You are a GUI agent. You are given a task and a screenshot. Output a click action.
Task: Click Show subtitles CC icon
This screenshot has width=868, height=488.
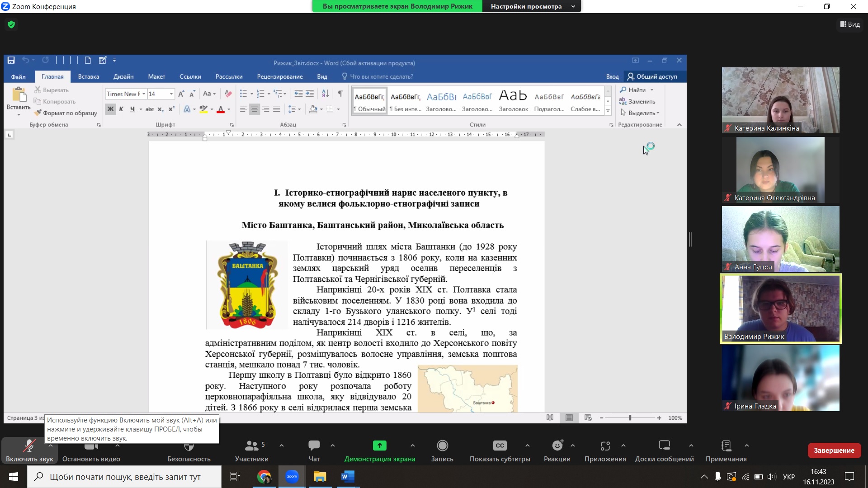click(x=500, y=446)
